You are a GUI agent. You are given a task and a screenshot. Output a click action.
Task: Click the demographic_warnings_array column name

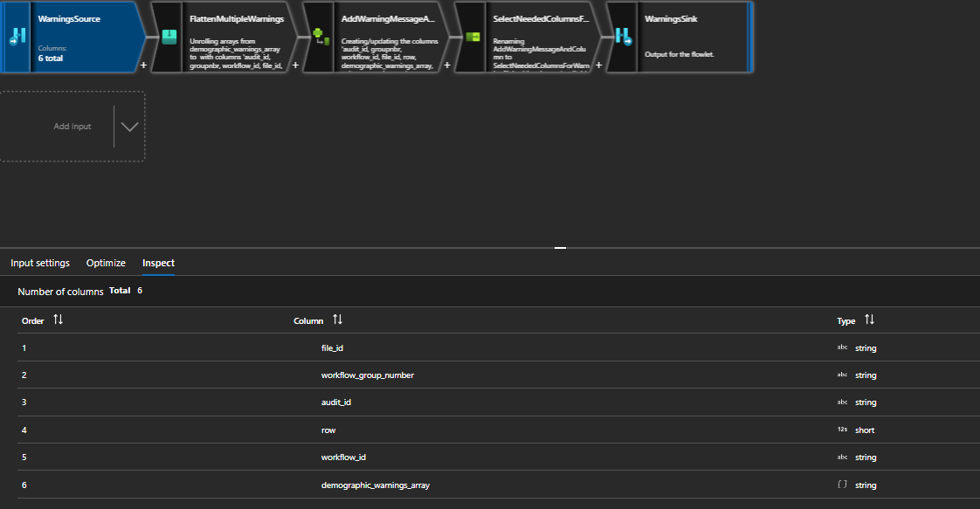[x=376, y=485]
